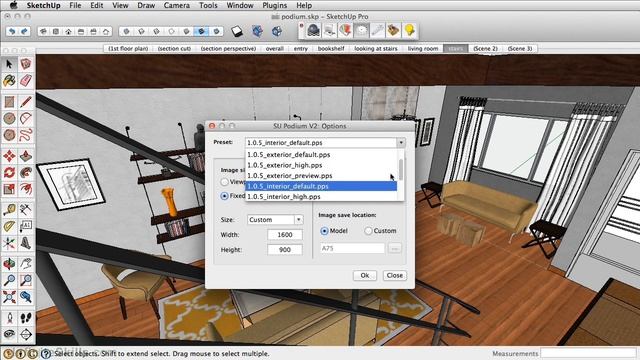Select the Tape Measure tool

pyautogui.click(x=9, y=210)
